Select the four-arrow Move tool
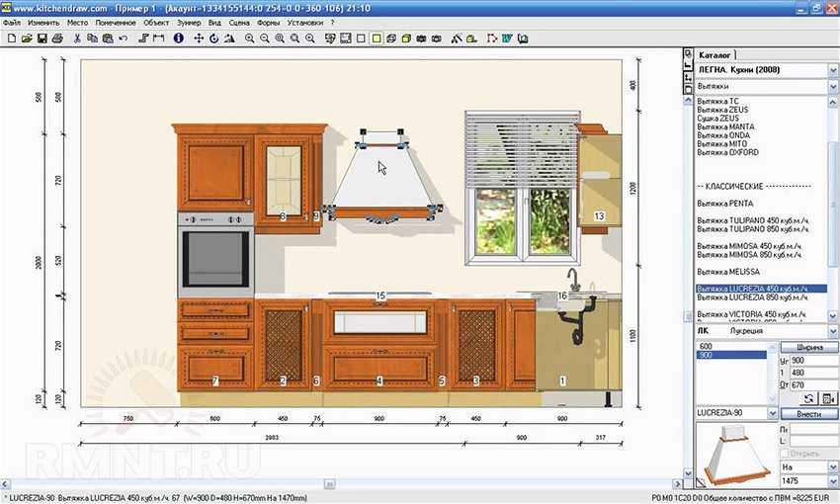 (199, 38)
